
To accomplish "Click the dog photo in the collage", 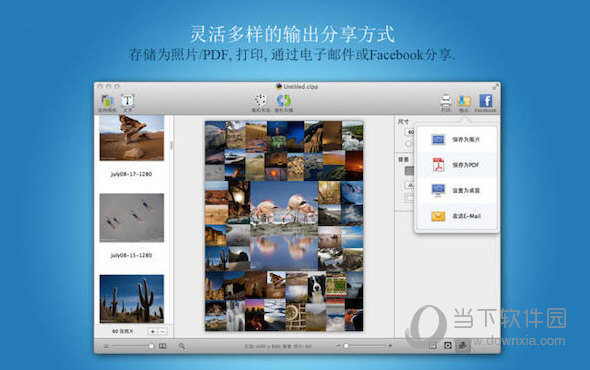I will (x=316, y=288).
